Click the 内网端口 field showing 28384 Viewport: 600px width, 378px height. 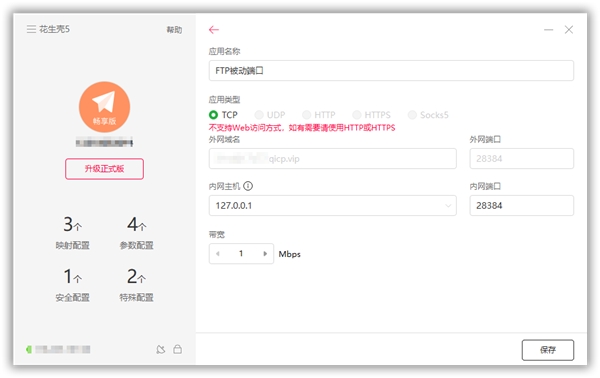[x=522, y=205]
